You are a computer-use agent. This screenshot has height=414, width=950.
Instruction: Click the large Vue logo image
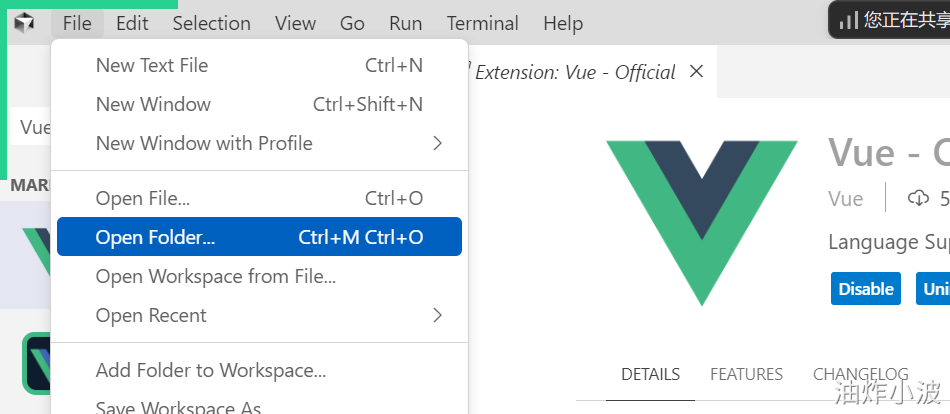[x=701, y=222]
